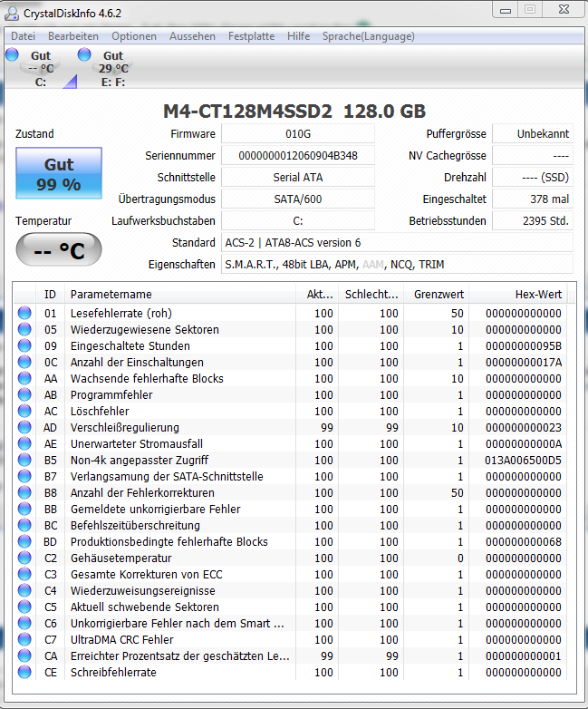This screenshot has width=588, height=709.
Task: Click the Drehzahl field showing ---- (SSD)
Action: pyautogui.click(x=533, y=178)
